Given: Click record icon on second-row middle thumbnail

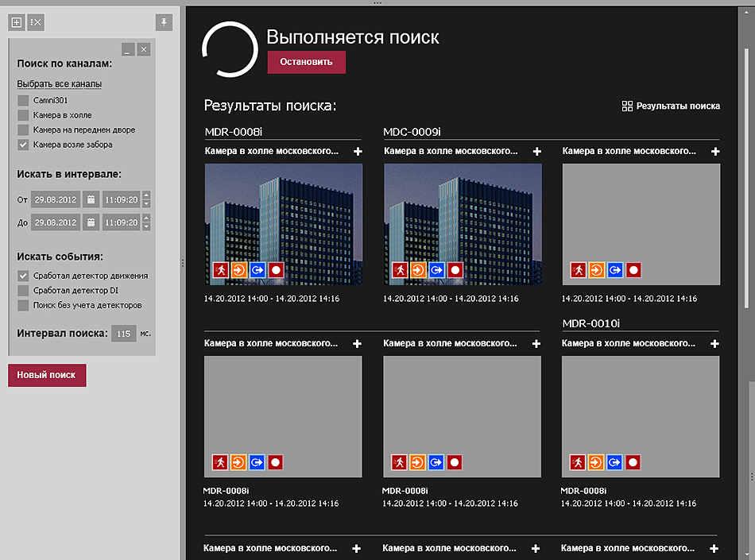Looking at the screenshot, I should [x=455, y=462].
